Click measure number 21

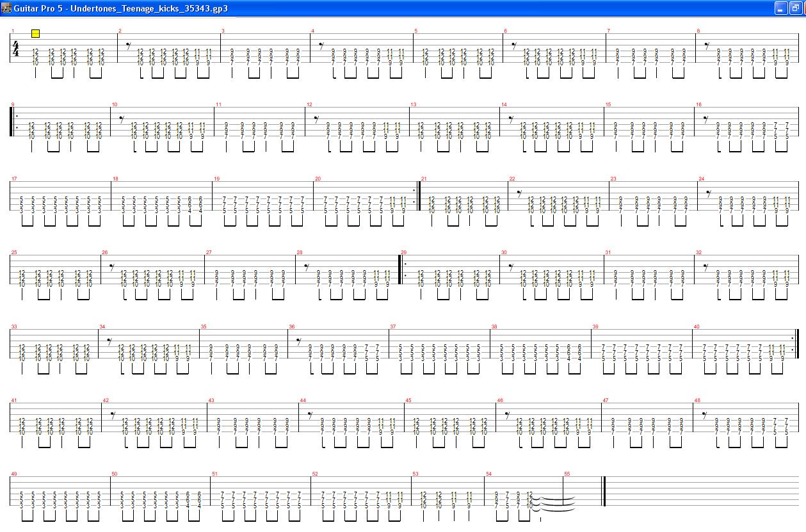(424, 179)
